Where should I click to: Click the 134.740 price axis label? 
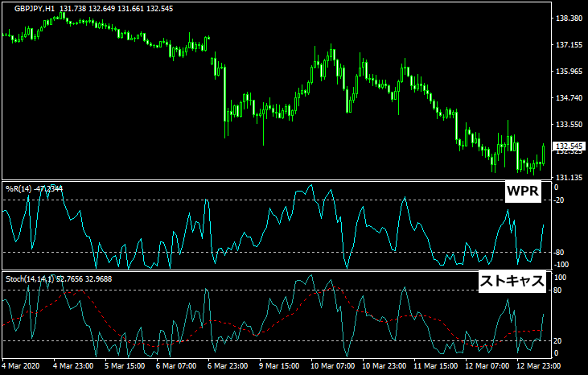[x=568, y=98]
